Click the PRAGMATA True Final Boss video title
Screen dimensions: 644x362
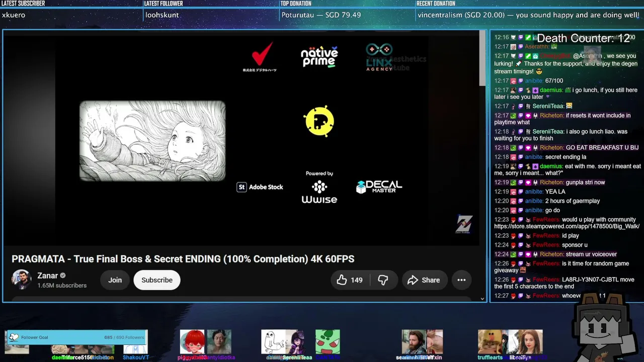pos(183,259)
